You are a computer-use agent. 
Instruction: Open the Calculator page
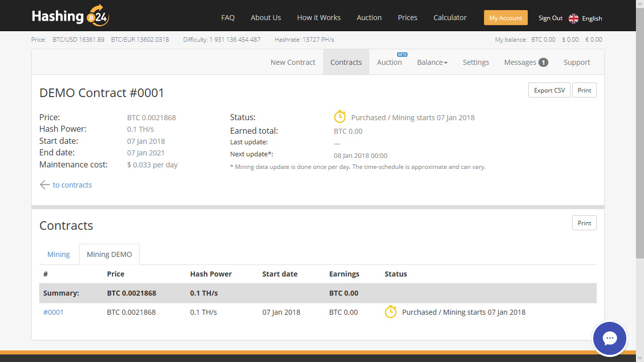(450, 18)
